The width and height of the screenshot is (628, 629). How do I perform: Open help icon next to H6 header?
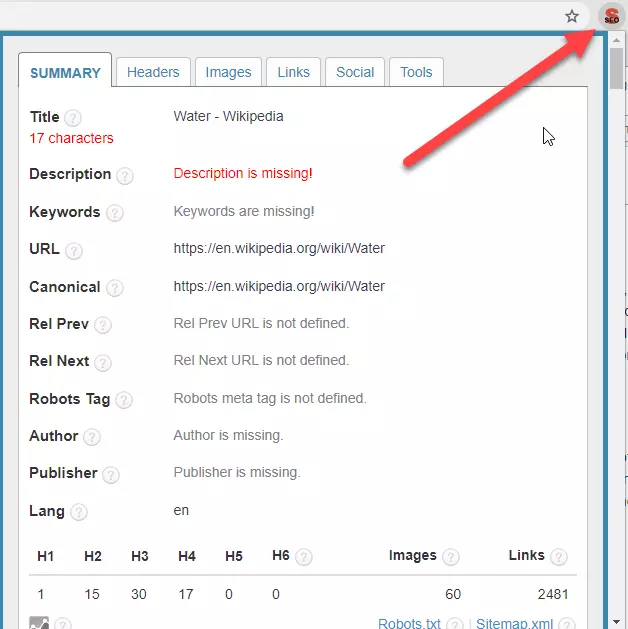tap(304, 557)
